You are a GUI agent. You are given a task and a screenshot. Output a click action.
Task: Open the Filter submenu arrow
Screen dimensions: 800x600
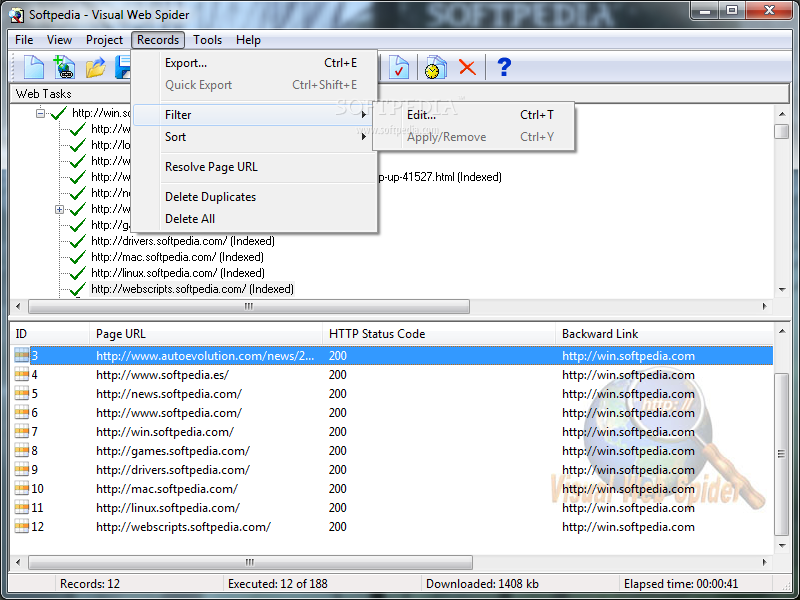363,115
